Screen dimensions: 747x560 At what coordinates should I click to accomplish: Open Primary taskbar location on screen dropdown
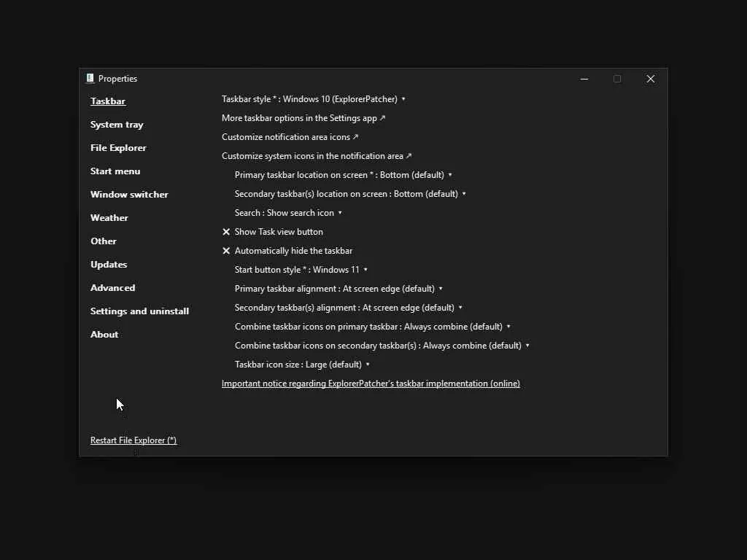344,175
